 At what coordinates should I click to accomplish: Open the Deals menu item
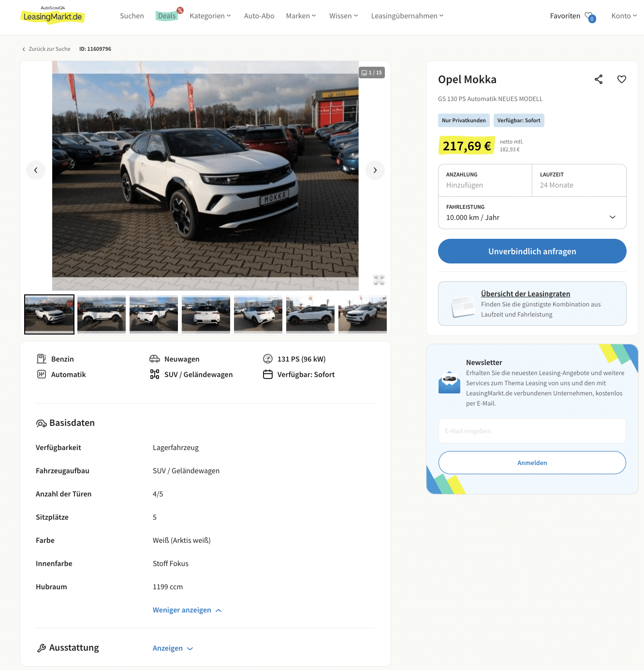coord(167,16)
